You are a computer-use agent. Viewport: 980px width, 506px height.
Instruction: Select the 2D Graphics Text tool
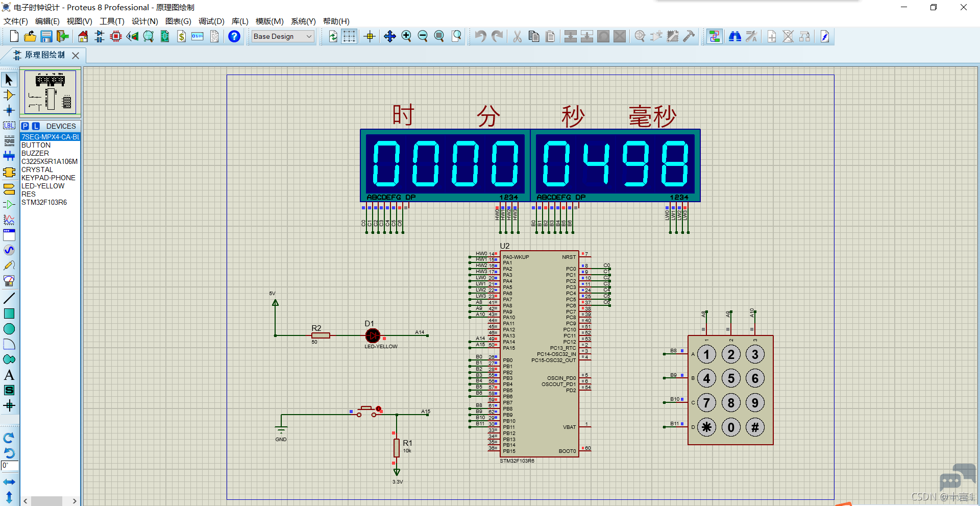[9, 375]
